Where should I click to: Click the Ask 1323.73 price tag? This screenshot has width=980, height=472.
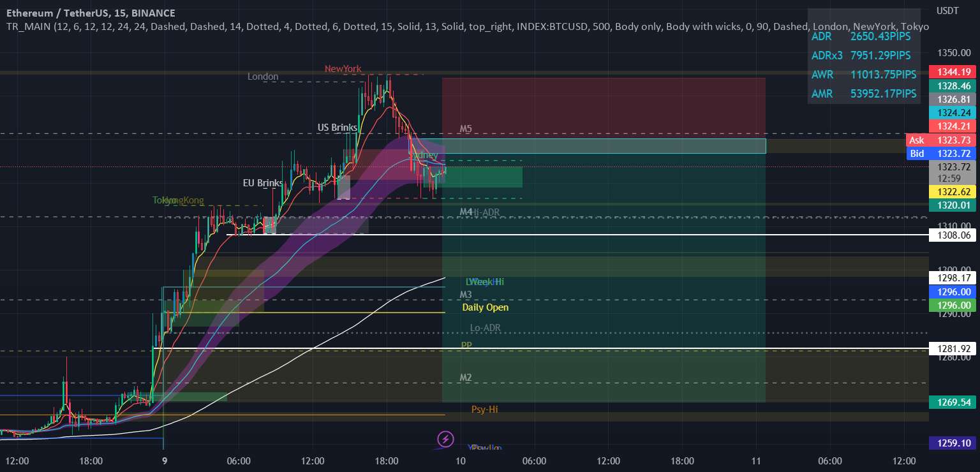coord(940,140)
